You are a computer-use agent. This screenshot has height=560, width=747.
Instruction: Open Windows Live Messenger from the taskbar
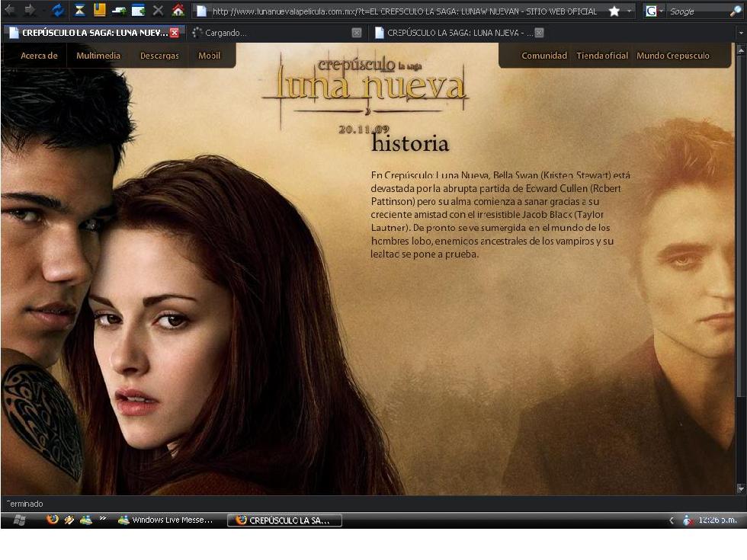pos(166,520)
